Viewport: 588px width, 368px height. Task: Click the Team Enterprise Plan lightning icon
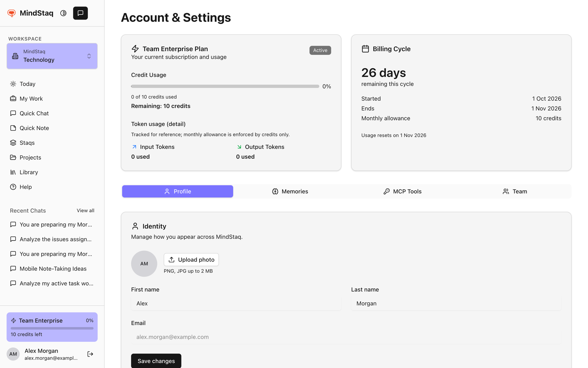tap(135, 49)
